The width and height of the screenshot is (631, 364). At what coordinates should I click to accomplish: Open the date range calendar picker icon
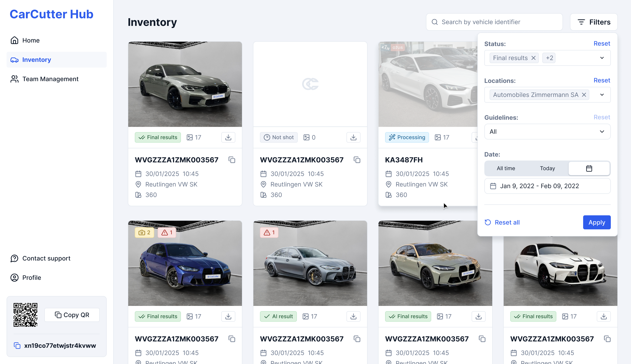pos(589,168)
